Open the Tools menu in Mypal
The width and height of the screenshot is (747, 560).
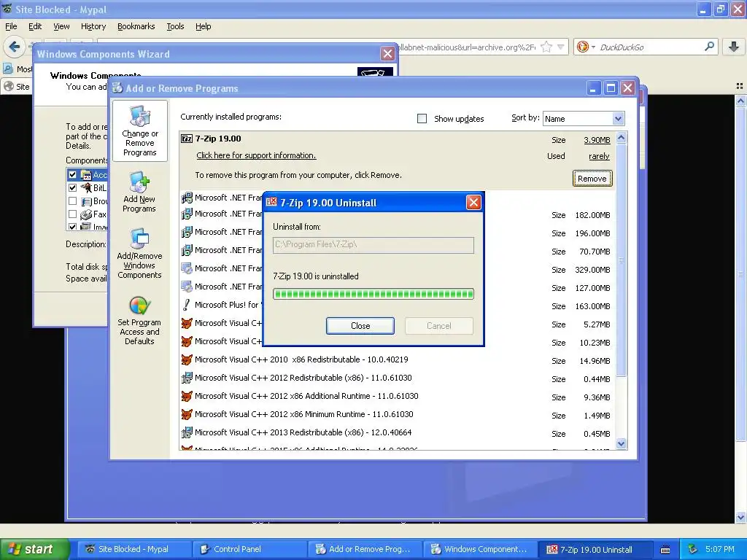[x=175, y=26]
